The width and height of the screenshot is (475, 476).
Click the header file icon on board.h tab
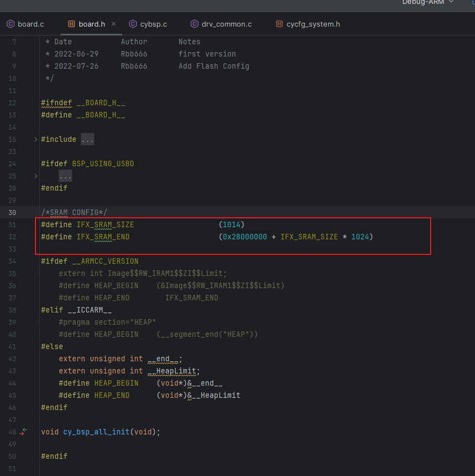pyautogui.click(x=71, y=24)
